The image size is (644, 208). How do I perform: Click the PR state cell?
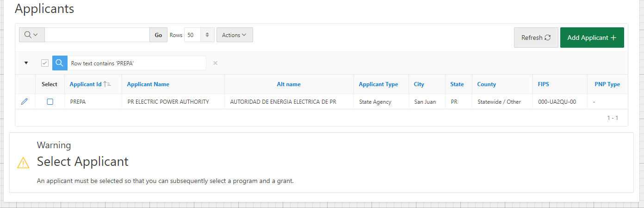click(454, 102)
